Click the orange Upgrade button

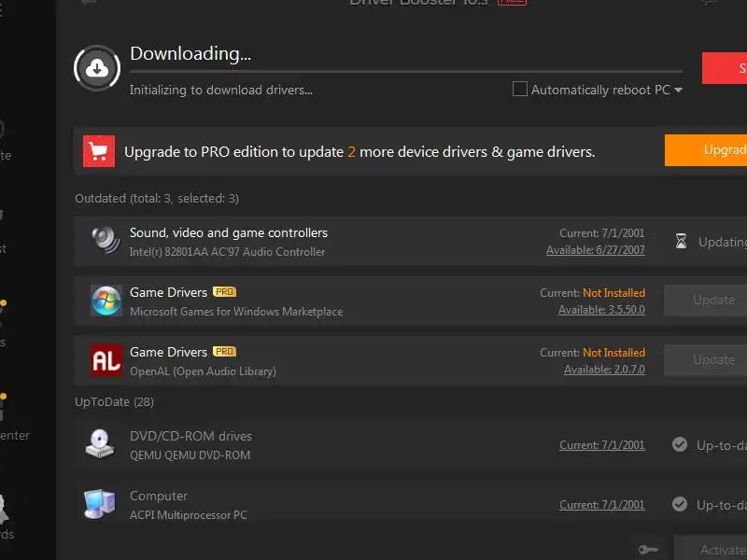(x=706, y=150)
